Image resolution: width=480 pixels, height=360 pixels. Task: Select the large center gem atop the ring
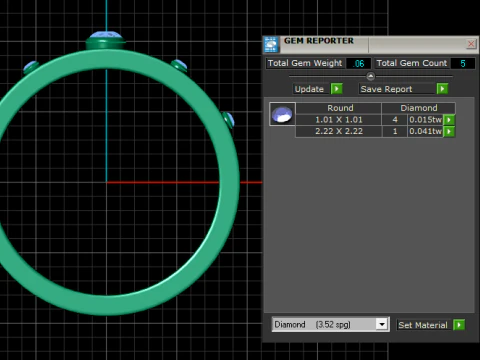pos(106,35)
